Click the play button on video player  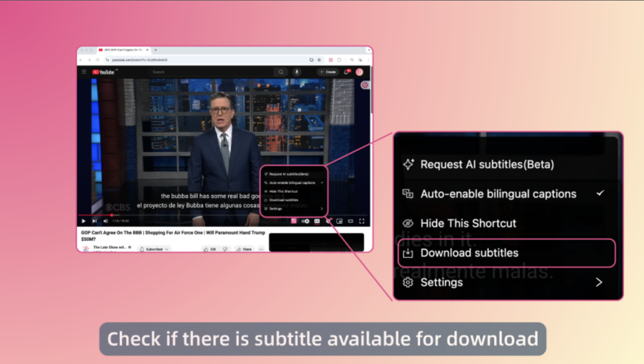[x=83, y=221]
